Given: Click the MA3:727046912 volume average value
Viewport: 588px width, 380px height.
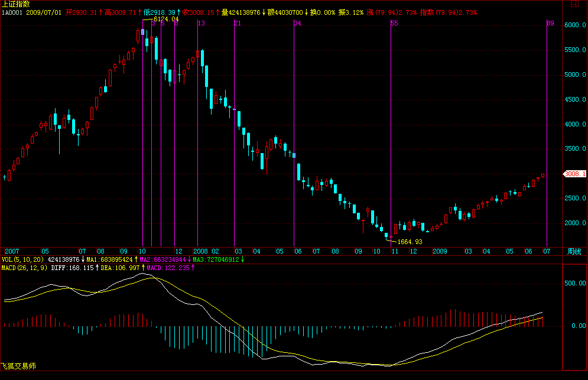Looking at the screenshot, I should [216, 259].
